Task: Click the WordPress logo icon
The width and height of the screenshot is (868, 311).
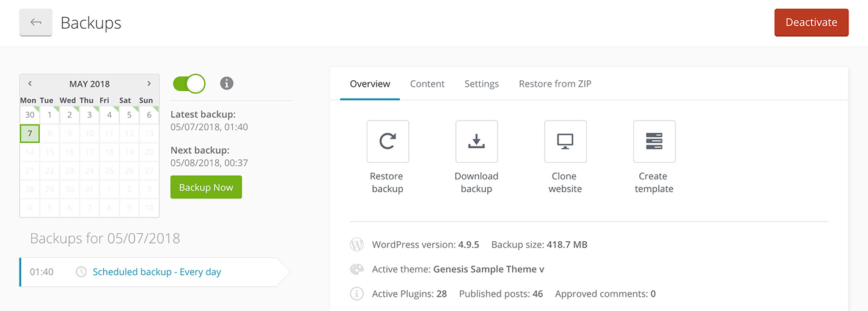Action: tap(356, 244)
